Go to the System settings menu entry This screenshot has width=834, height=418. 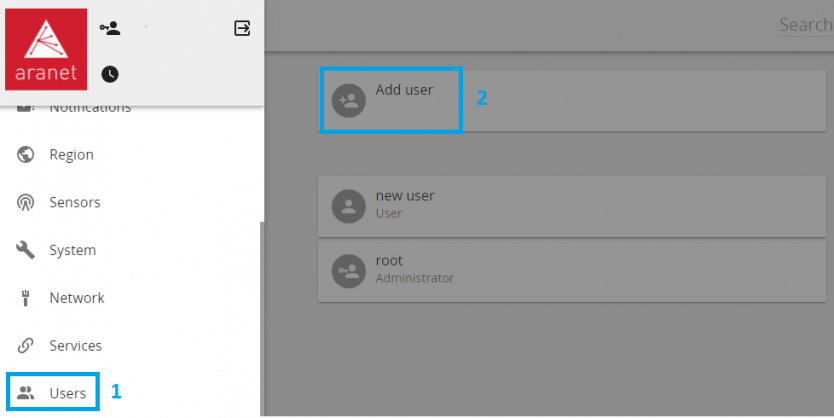pos(72,250)
